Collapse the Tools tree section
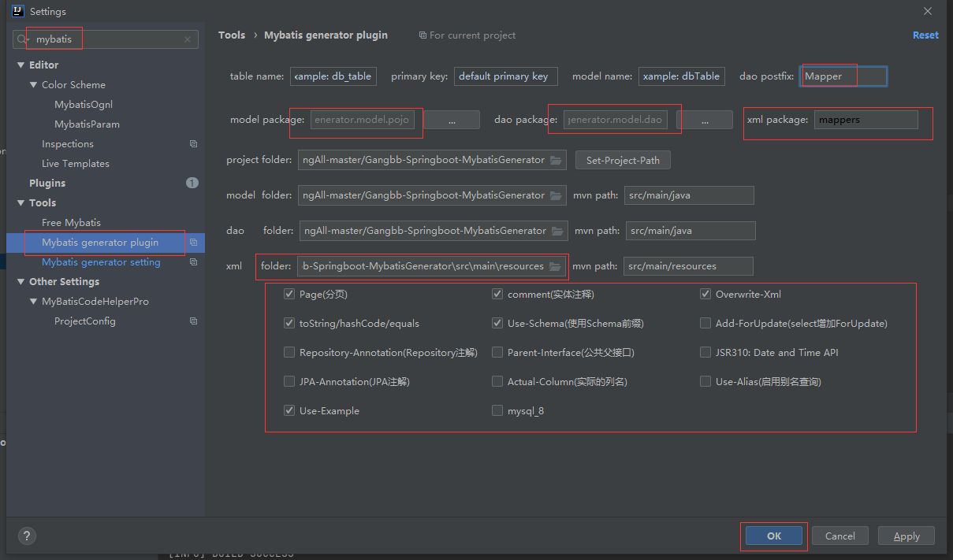The height and width of the screenshot is (560, 953). click(21, 203)
